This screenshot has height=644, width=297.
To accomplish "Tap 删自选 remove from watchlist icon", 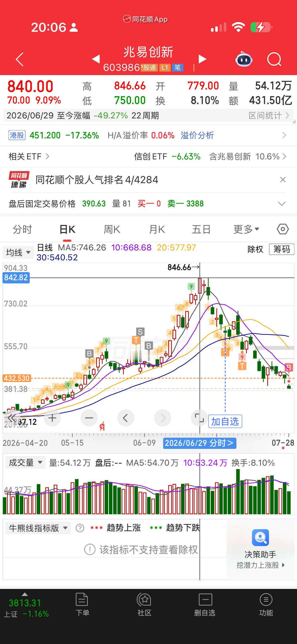I will pyautogui.click(x=205, y=605).
